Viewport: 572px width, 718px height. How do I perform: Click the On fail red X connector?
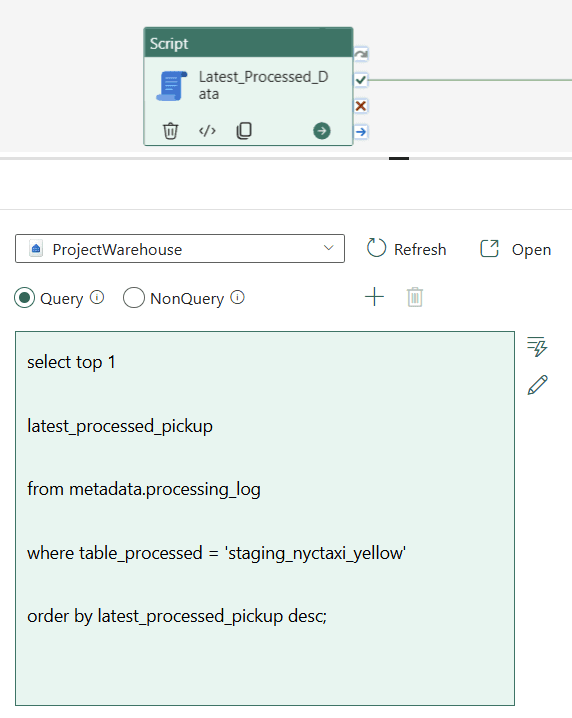point(361,106)
